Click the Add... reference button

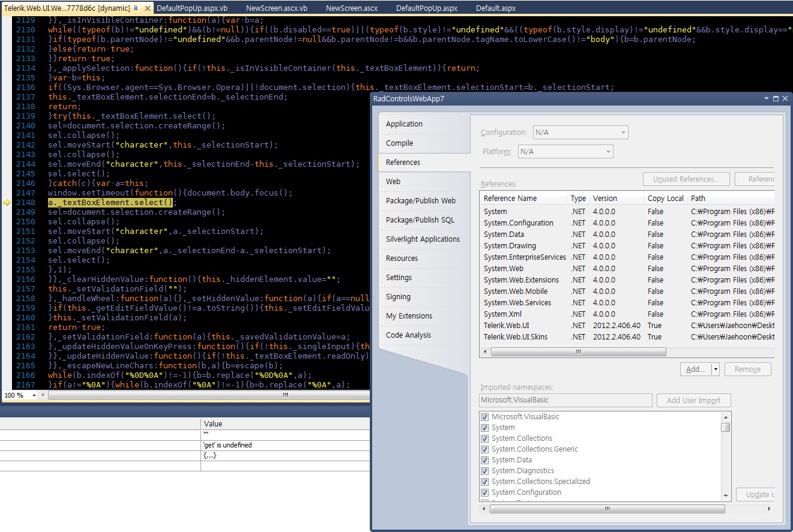pos(695,369)
